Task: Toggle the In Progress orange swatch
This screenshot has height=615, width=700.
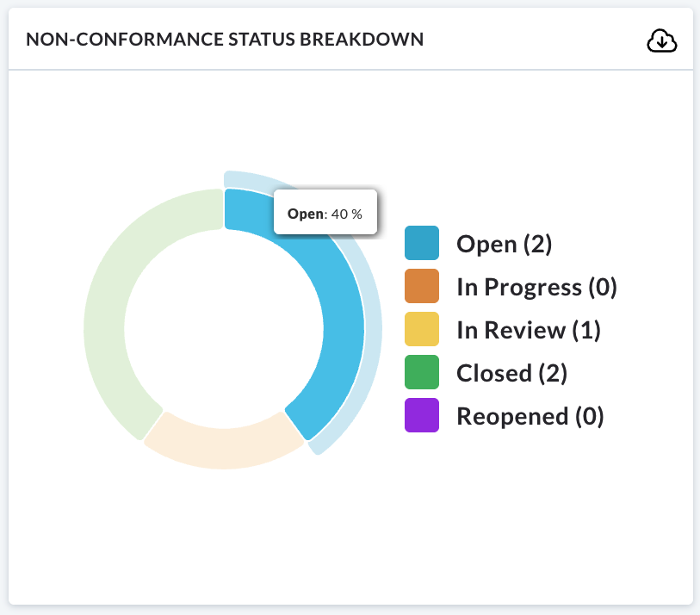Action: coord(422,286)
